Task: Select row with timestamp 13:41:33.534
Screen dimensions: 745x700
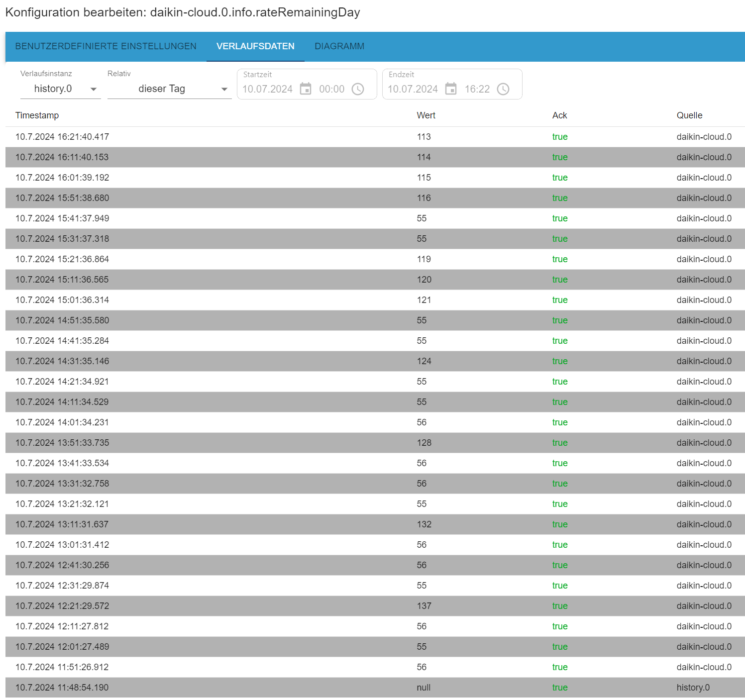Action: click(375, 463)
